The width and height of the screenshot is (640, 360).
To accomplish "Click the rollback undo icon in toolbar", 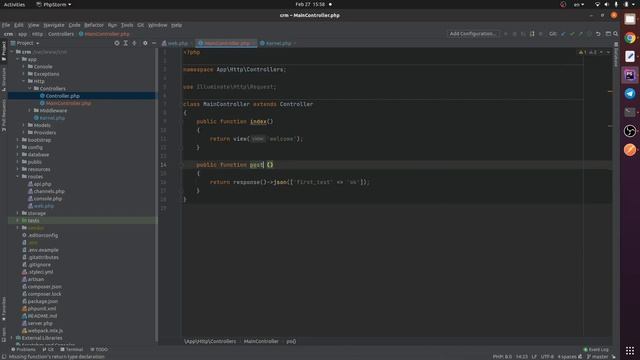I will 598,34.
